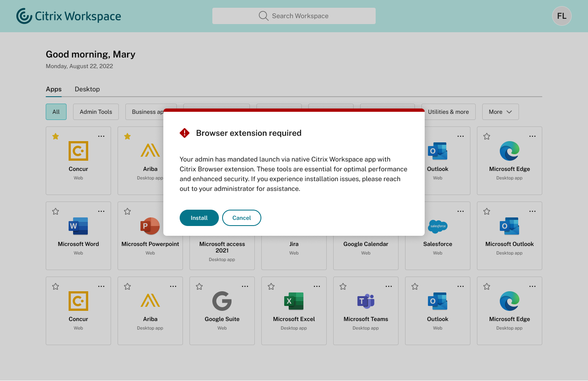The image size is (588, 381).
Task: Toggle the favorite star on Microsoft Word
Action: coord(56,211)
